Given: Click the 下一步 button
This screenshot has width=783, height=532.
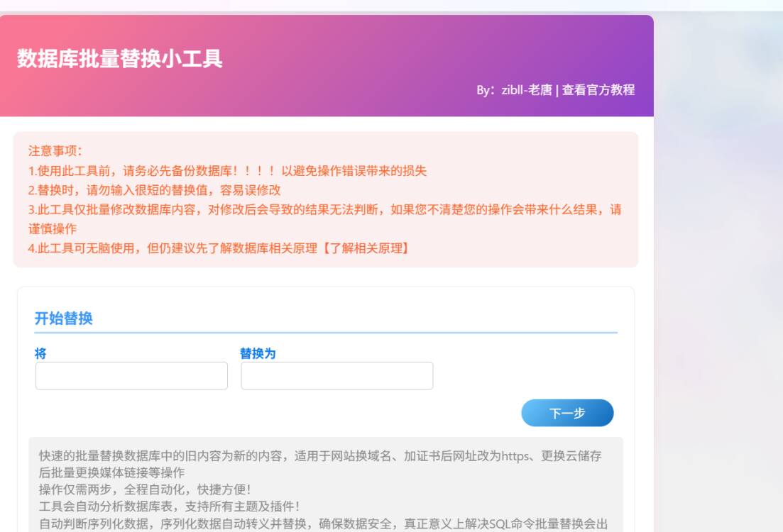Looking at the screenshot, I should pos(568,413).
